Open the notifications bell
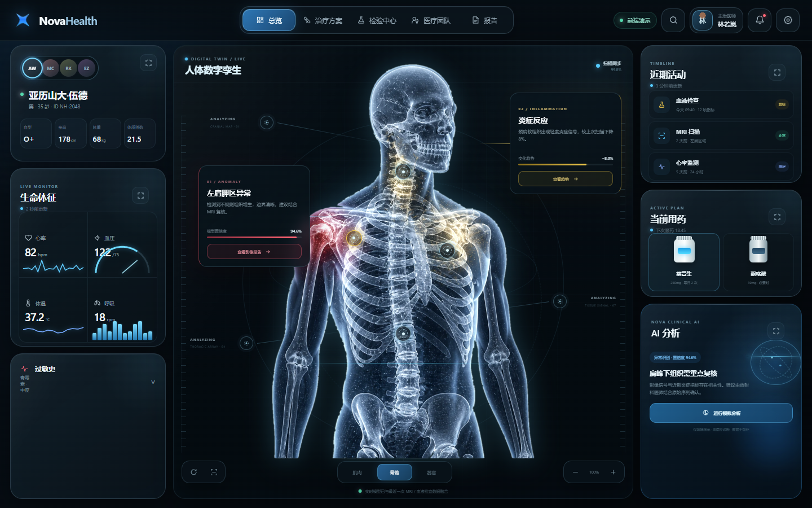Screen dimensions: 812x508 tap(760, 20)
